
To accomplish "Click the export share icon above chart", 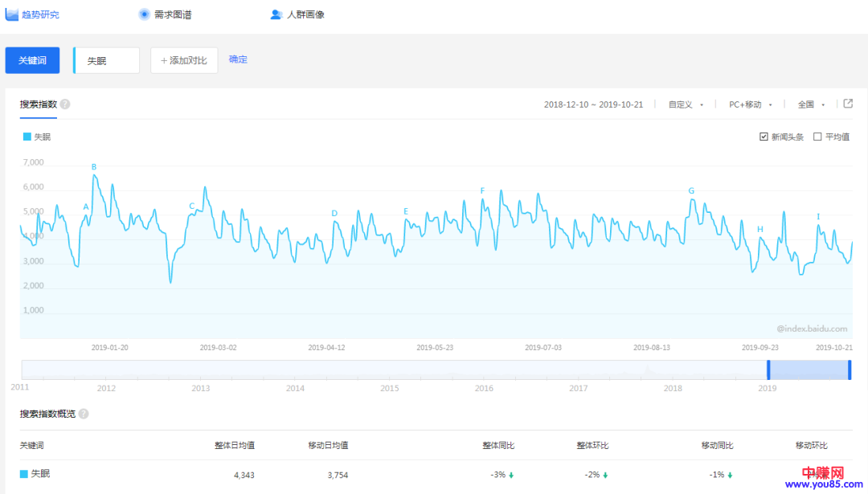I will coord(847,104).
